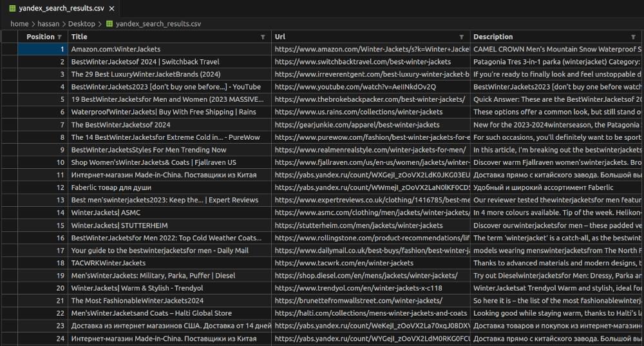Click CSV icon in breadcrumb path
The width and height of the screenshot is (644, 346).
(x=109, y=24)
